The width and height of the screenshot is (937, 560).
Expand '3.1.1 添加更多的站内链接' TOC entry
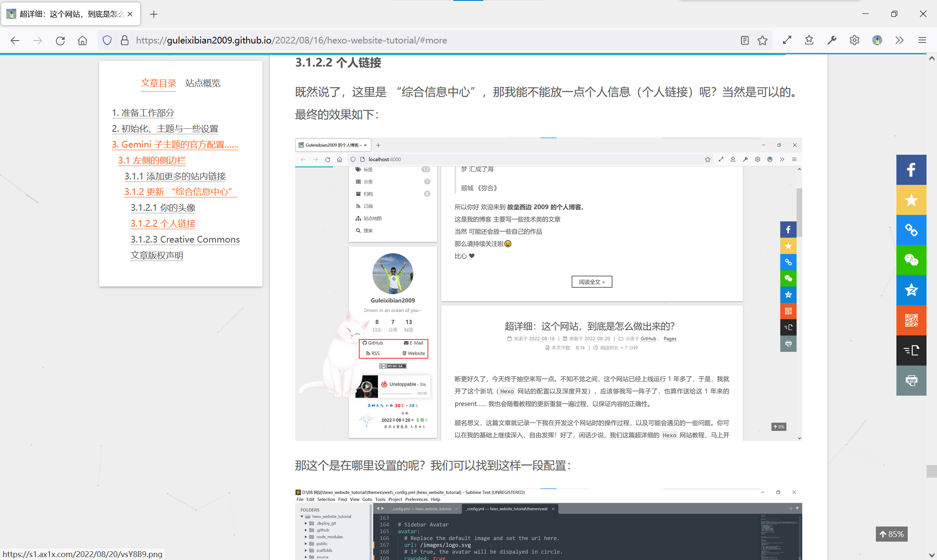(x=175, y=176)
